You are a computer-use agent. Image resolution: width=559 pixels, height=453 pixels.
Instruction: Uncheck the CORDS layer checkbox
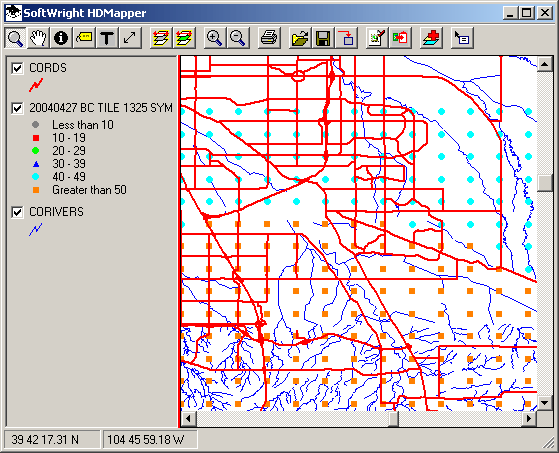17,68
